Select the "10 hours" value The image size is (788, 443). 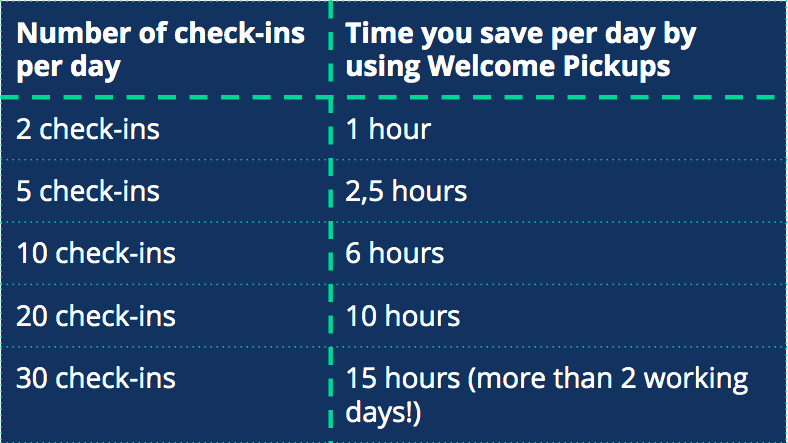(x=403, y=316)
